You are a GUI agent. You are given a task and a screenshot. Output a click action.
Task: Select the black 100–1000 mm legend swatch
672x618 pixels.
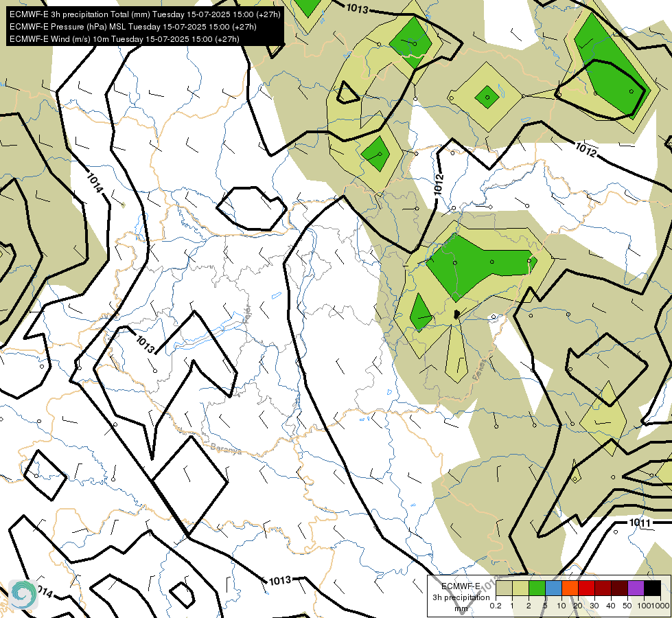pyautogui.click(x=653, y=588)
